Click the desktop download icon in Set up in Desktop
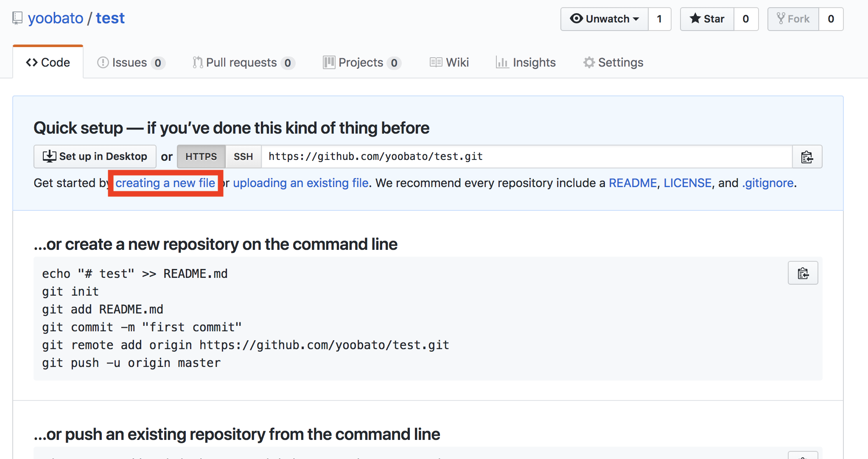 [x=50, y=156]
